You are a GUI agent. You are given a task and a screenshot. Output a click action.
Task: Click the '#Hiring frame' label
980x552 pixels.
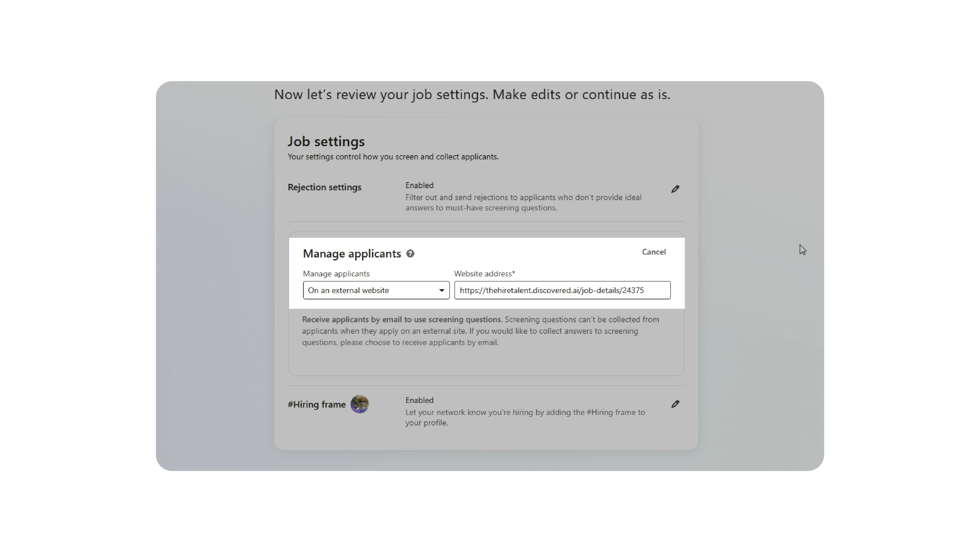[x=317, y=405]
